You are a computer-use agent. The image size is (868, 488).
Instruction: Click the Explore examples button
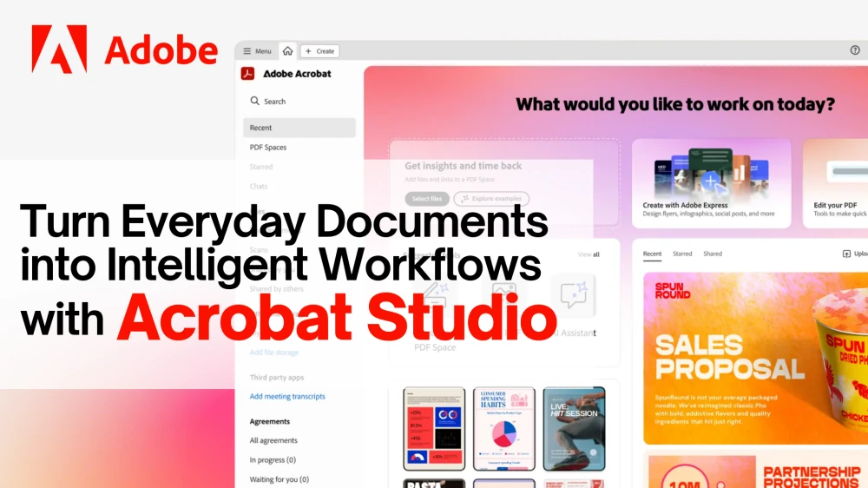click(491, 198)
